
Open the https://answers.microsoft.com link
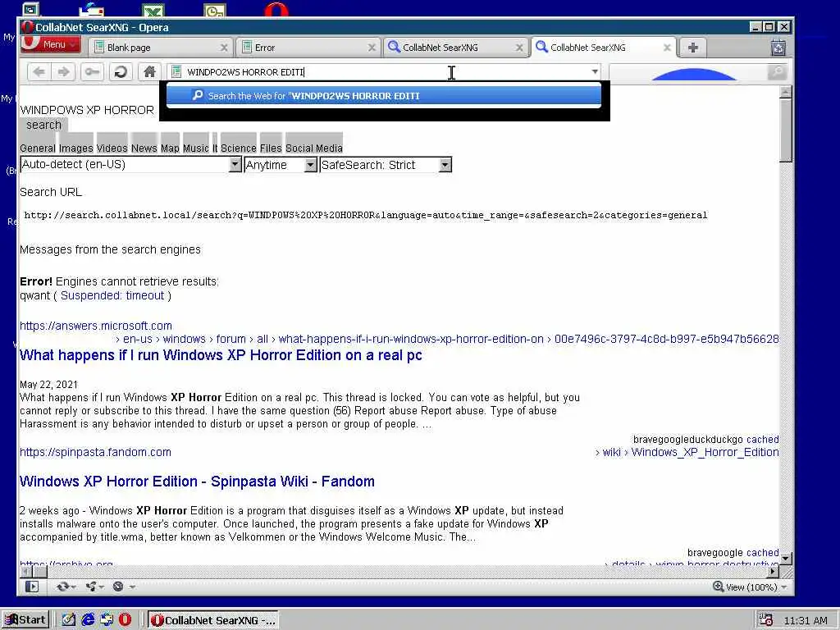tap(96, 326)
